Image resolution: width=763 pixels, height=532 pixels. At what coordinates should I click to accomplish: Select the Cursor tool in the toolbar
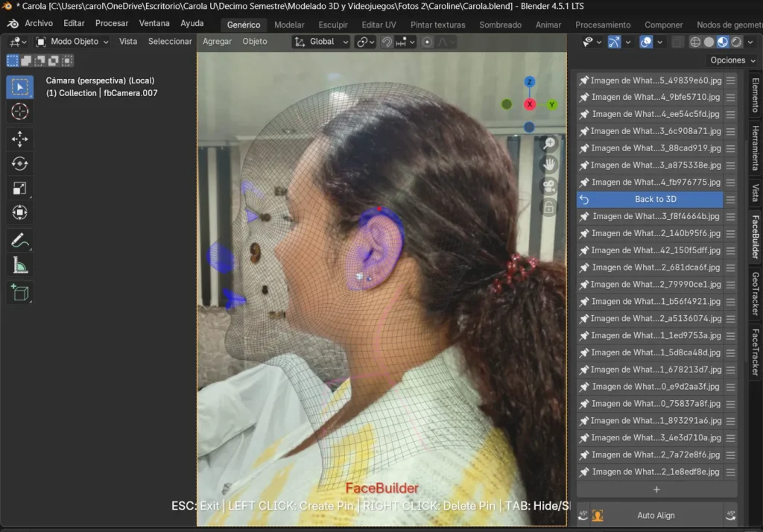point(20,112)
